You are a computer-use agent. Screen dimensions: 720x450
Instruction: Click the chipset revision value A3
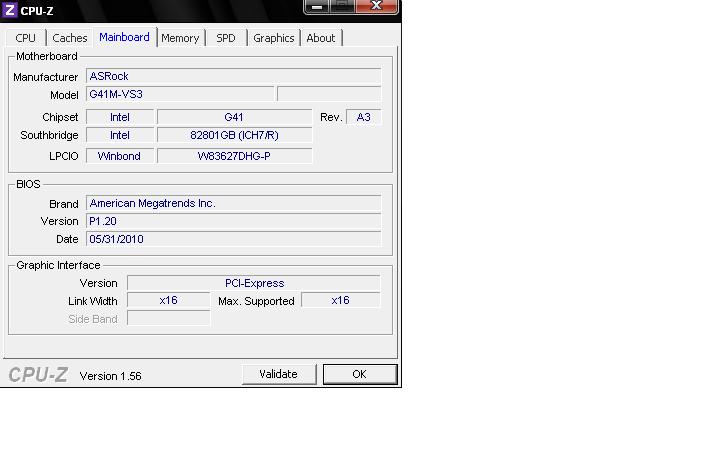[363, 117]
